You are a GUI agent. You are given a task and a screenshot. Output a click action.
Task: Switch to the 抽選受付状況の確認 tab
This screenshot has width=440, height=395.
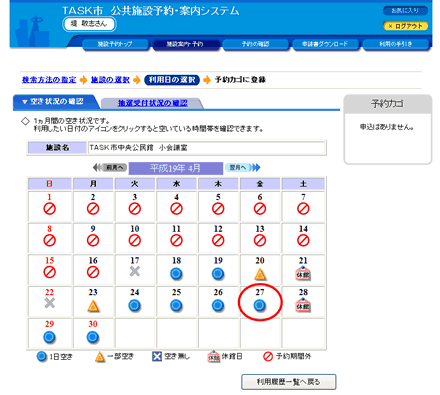152,103
